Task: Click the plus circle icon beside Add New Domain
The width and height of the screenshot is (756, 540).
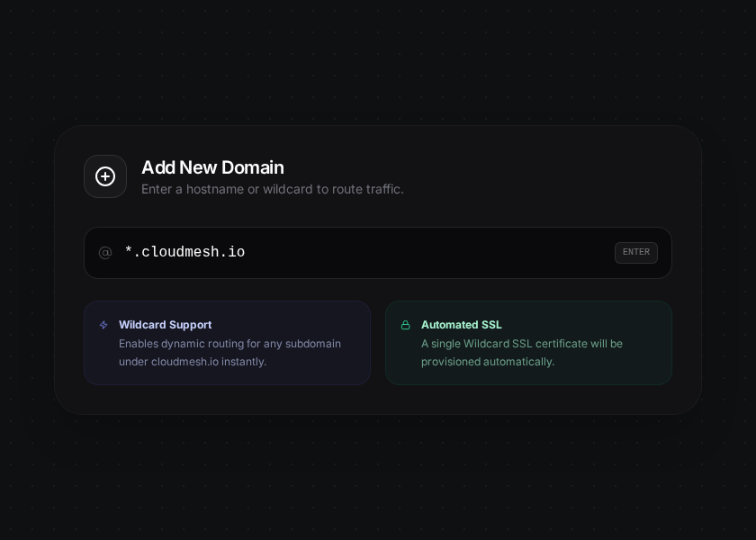Action: click(x=105, y=176)
